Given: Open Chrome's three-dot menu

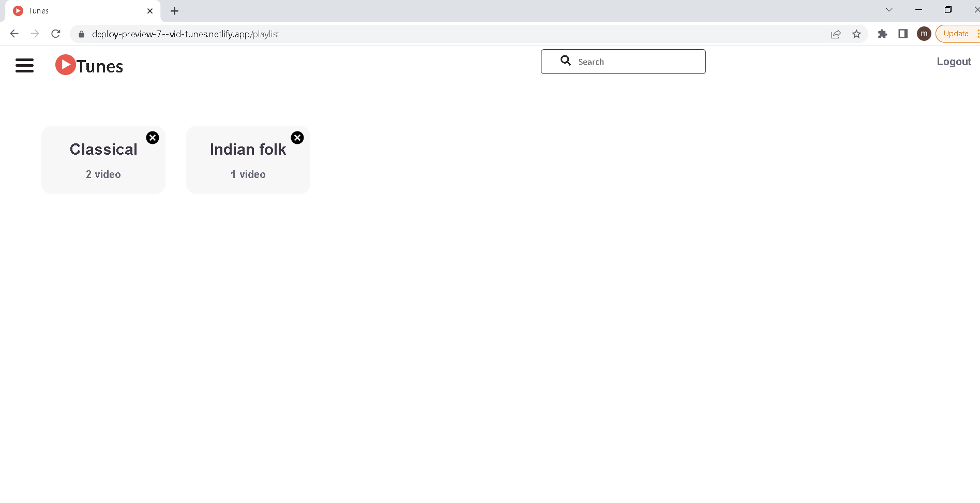Looking at the screenshot, I should [x=977, y=34].
